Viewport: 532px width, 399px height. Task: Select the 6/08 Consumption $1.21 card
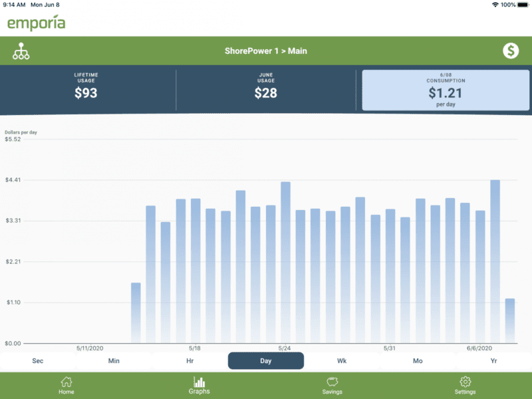click(445, 90)
